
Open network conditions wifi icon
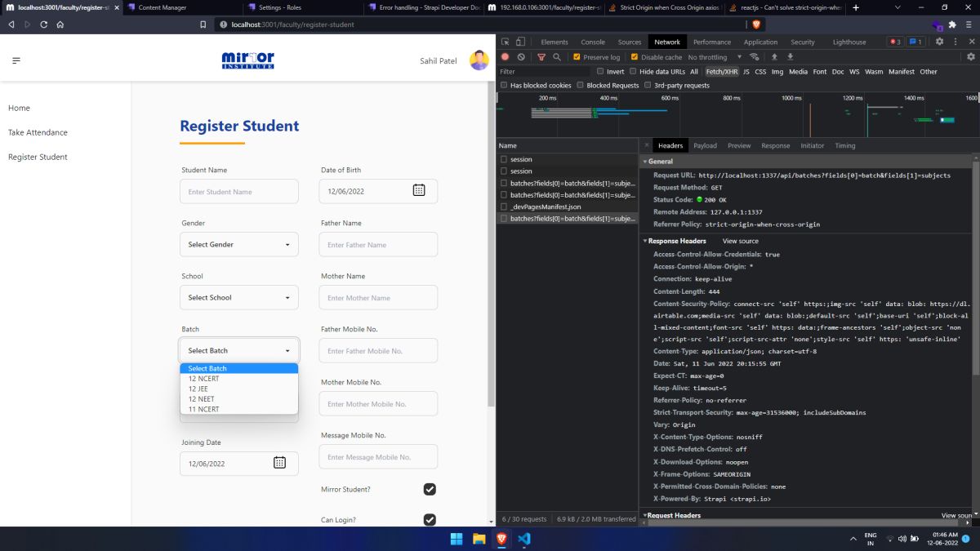pyautogui.click(x=755, y=57)
